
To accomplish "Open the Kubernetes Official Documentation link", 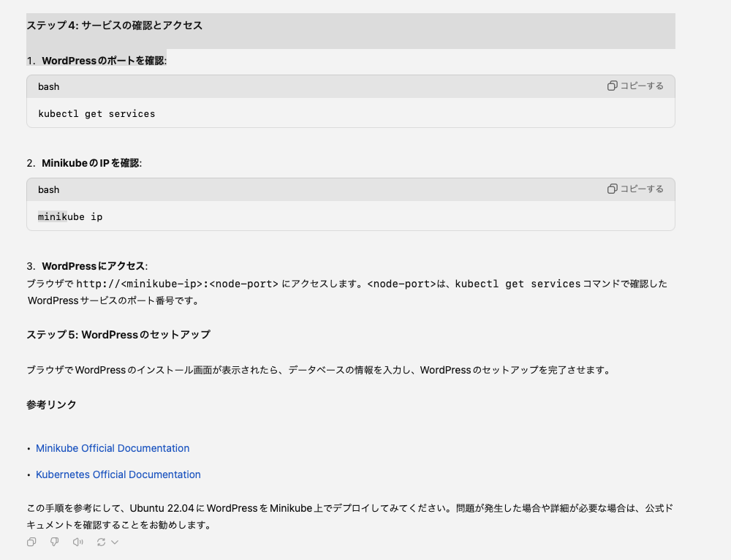I will coord(118,474).
